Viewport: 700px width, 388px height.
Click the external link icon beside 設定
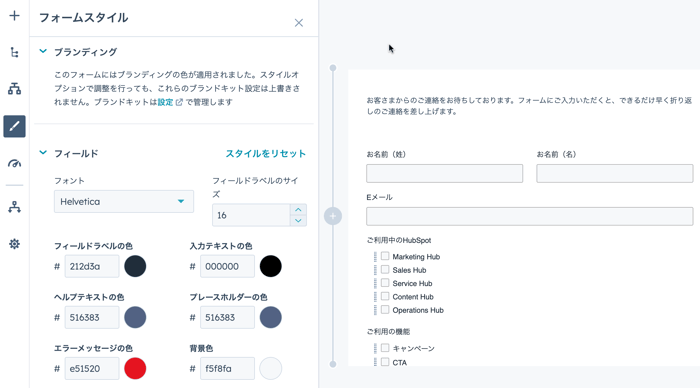coord(179,102)
